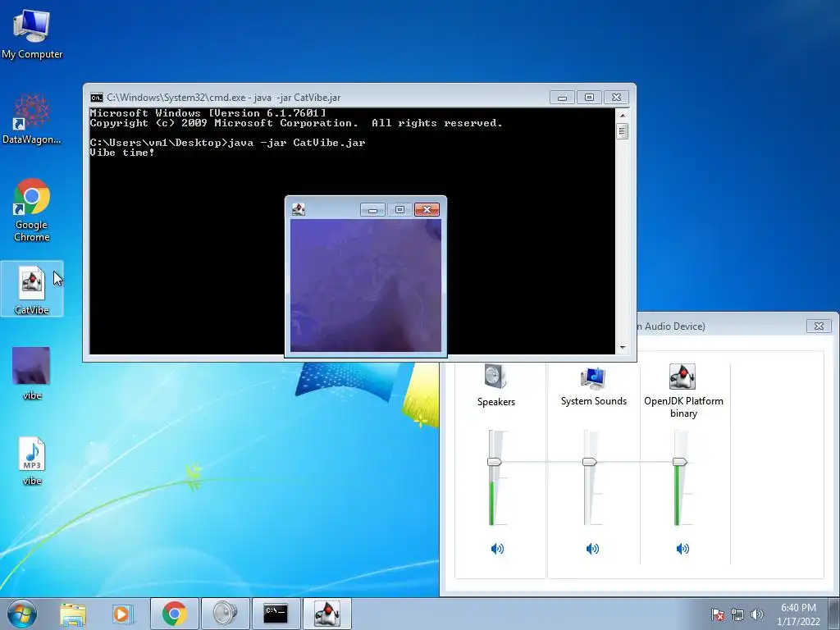Select the CatVibe jar file icon
The height and width of the screenshot is (630, 840).
[32, 290]
